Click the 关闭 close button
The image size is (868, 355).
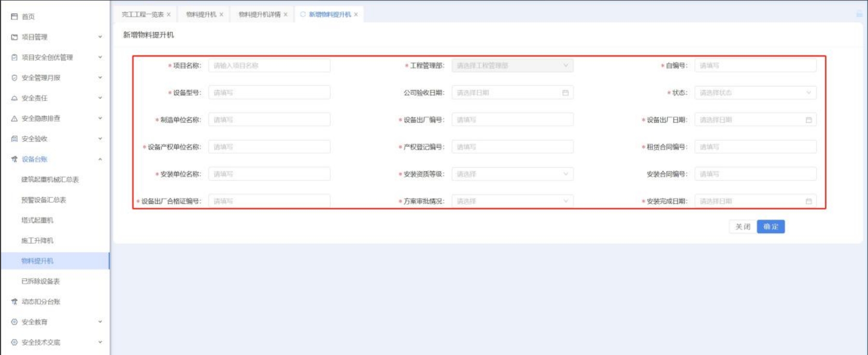[x=743, y=227]
